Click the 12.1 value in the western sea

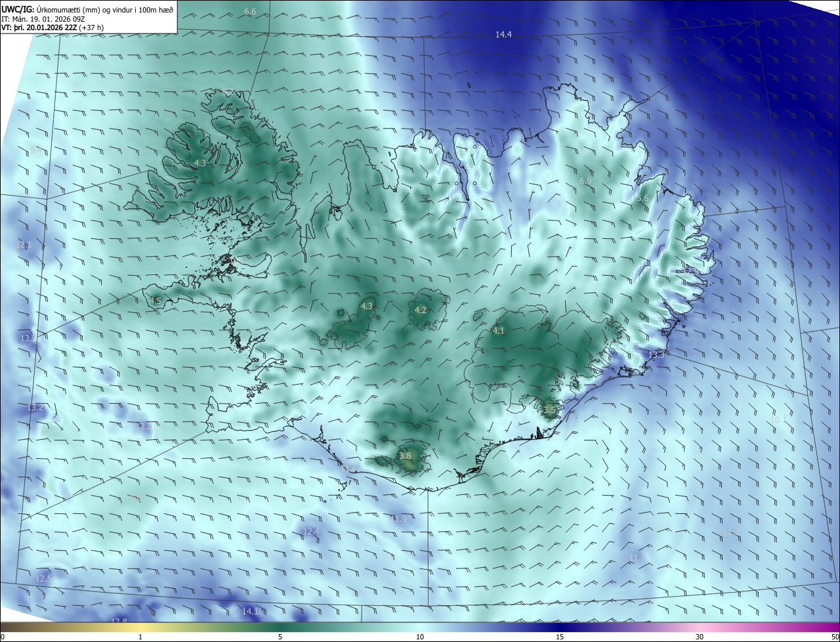24,245
